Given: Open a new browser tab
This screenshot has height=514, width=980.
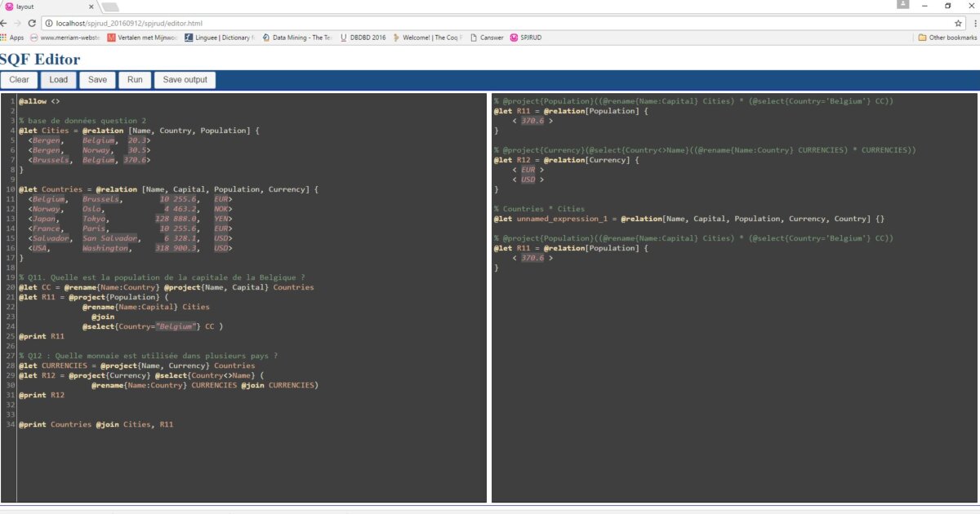Looking at the screenshot, I should (109, 7).
